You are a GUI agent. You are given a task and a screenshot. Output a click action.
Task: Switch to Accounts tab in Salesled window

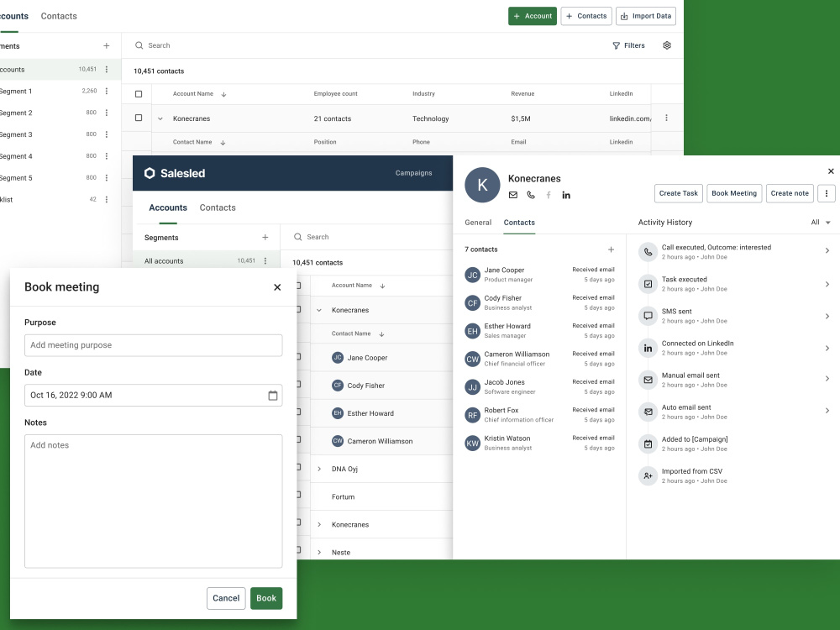click(168, 207)
